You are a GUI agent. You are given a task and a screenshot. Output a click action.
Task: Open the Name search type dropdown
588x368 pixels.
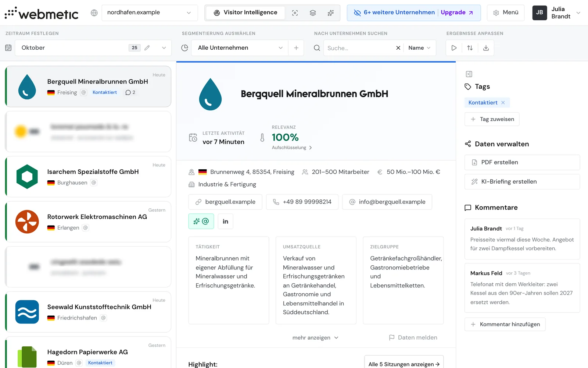pyautogui.click(x=419, y=48)
